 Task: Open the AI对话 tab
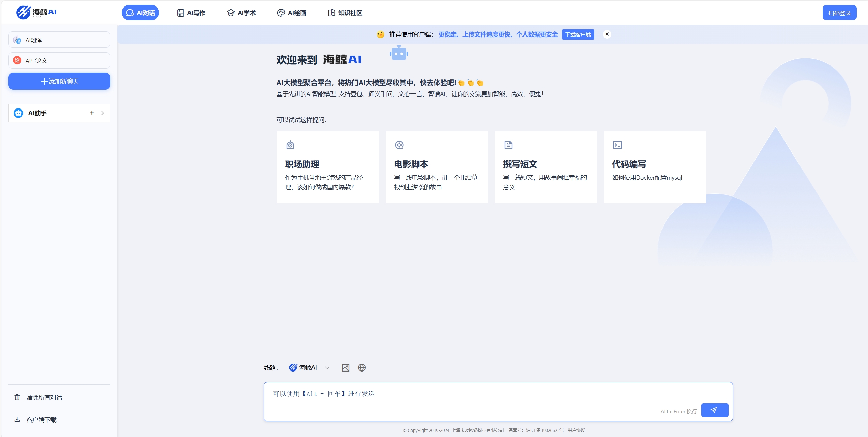140,13
